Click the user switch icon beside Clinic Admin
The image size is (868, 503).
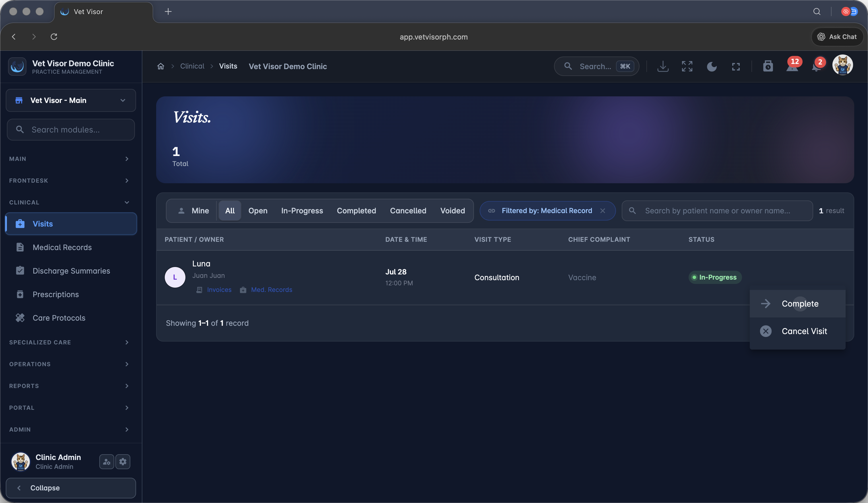coord(106,462)
